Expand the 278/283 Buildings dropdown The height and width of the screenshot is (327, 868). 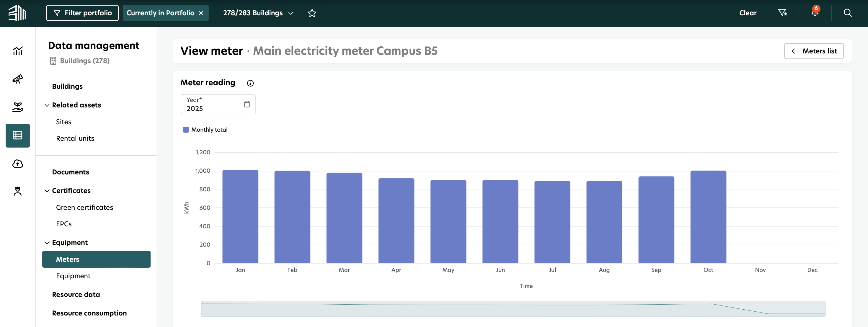[x=258, y=13]
